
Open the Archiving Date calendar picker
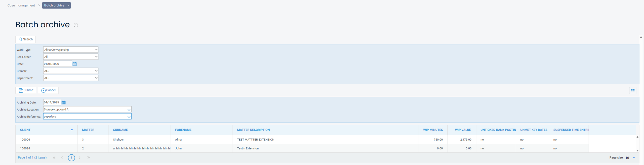(64, 102)
